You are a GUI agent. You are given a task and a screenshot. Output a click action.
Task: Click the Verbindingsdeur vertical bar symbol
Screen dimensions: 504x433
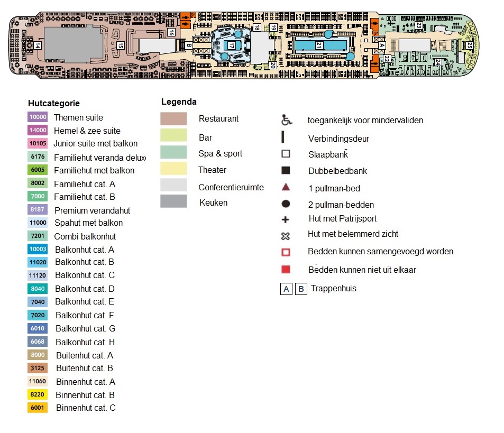tap(284, 137)
